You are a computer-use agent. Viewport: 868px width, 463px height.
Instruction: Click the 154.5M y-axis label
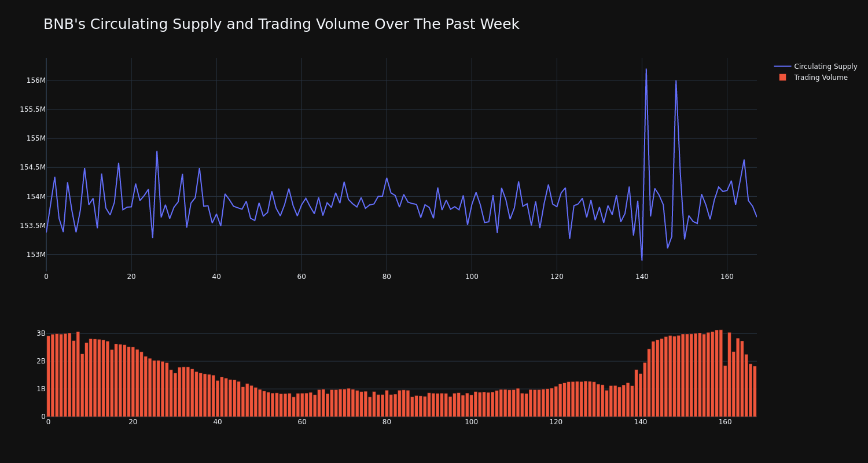coord(32,167)
